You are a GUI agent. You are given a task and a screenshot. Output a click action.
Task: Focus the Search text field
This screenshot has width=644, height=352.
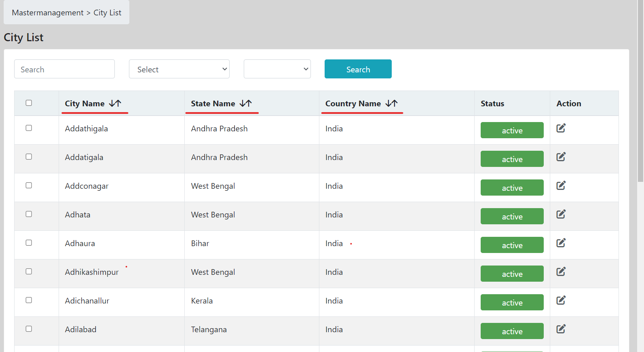[64, 69]
